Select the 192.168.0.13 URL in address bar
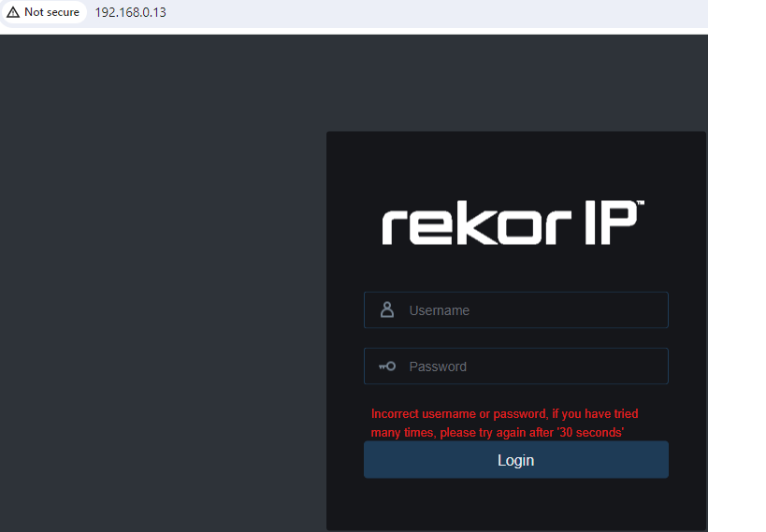This screenshot has height=532, width=766. pos(130,12)
